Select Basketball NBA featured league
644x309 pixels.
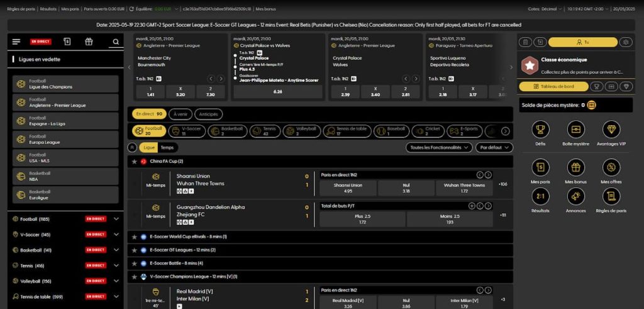point(65,176)
